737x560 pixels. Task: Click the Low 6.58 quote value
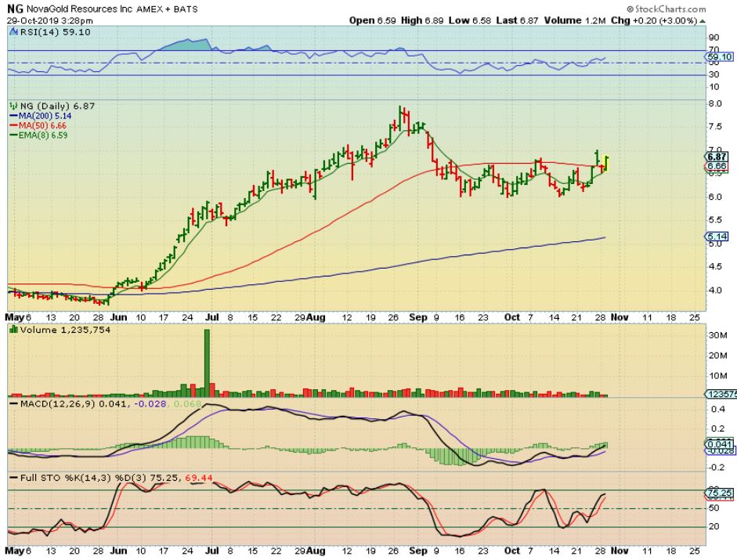(x=470, y=20)
